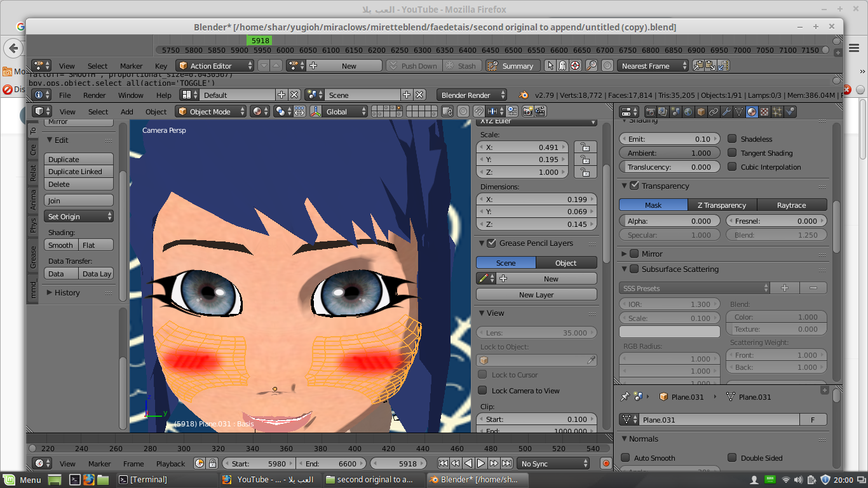Viewport: 868px width, 488px height.
Task: Open the Playback menu in timeline
Action: click(170, 463)
